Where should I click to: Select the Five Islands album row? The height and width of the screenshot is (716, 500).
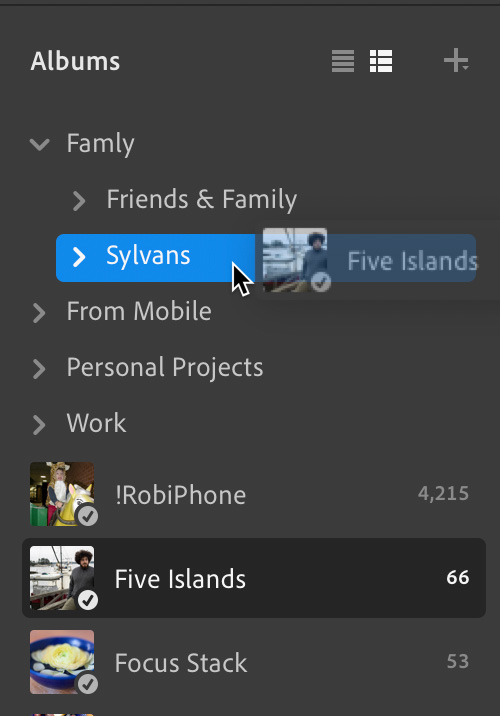tap(254, 578)
